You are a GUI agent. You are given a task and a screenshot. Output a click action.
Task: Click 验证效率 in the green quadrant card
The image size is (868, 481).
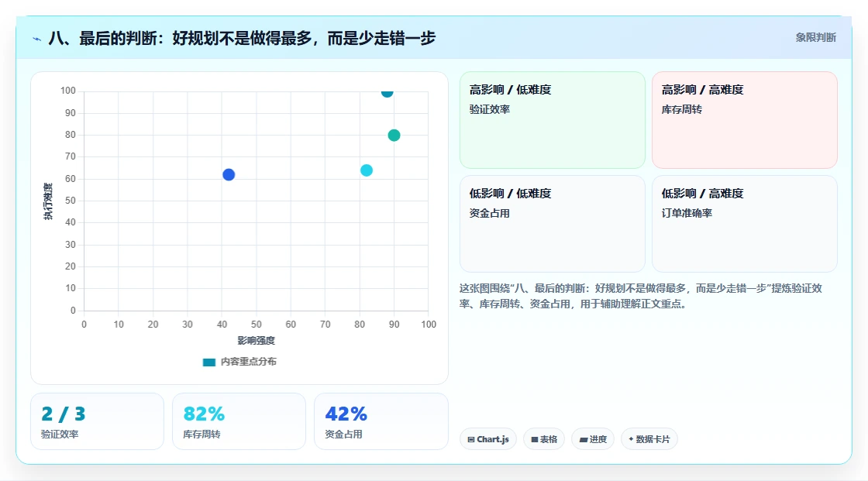(490, 109)
